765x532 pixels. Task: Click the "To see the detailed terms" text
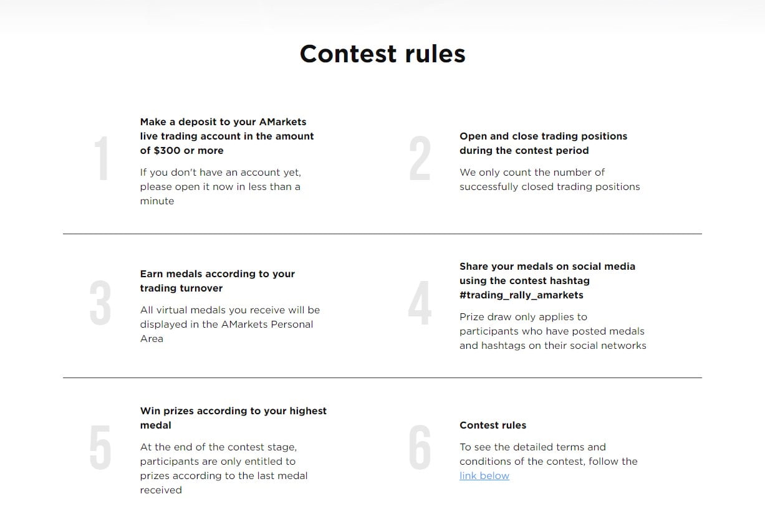coord(548,454)
